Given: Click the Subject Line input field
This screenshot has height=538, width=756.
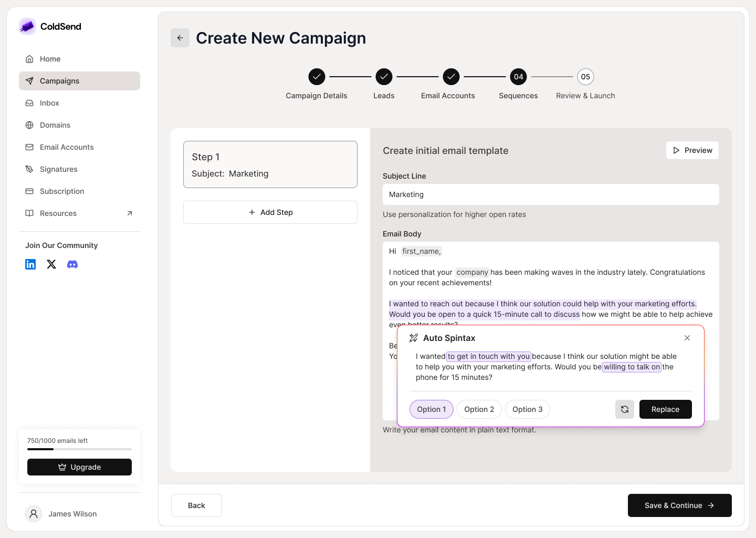Looking at the screenshot, I should (551, 194).
